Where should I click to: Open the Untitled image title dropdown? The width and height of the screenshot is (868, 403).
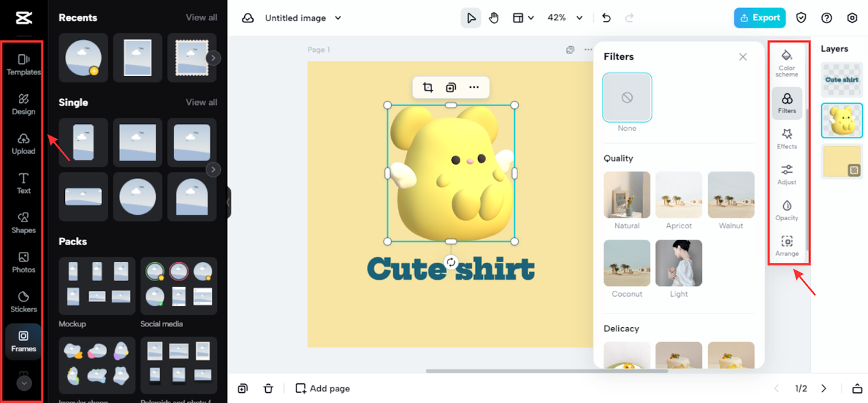tap(303, 18)
